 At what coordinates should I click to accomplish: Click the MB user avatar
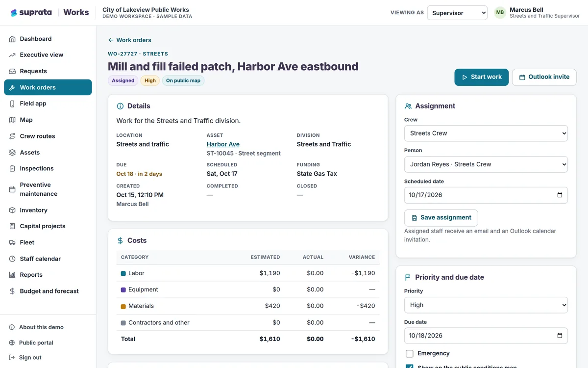pyautogui.click(x=500, y=13)
